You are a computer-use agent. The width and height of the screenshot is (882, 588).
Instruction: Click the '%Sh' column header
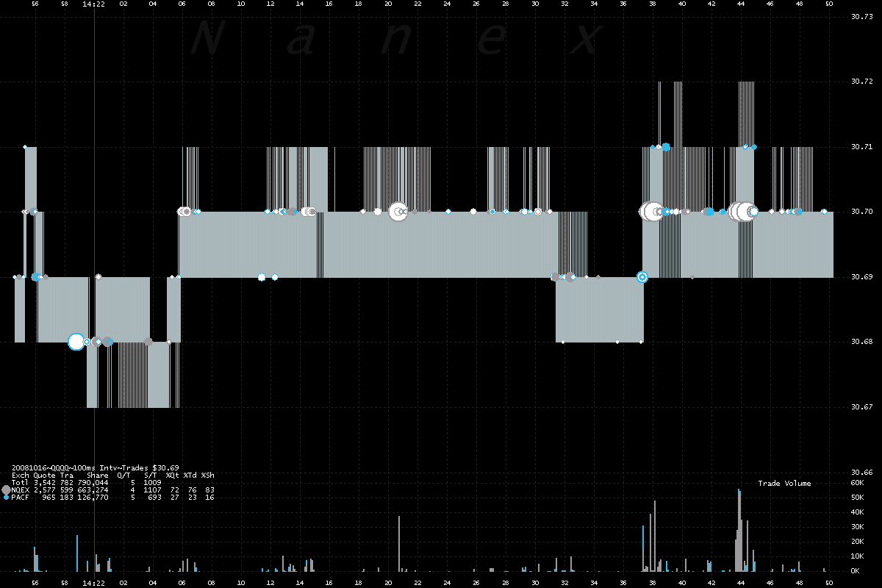coord(208,475)
